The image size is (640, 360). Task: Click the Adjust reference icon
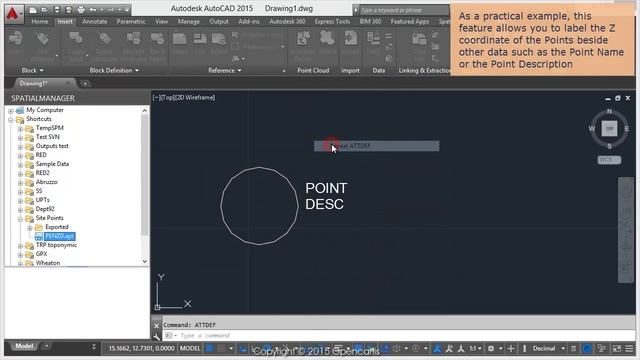(x=219, y=39)
